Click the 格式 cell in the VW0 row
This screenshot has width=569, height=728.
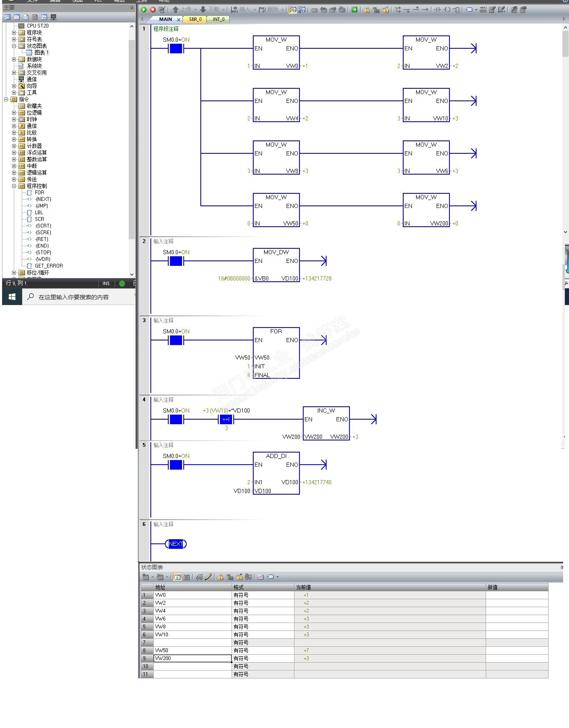click(x=263, y=595)
